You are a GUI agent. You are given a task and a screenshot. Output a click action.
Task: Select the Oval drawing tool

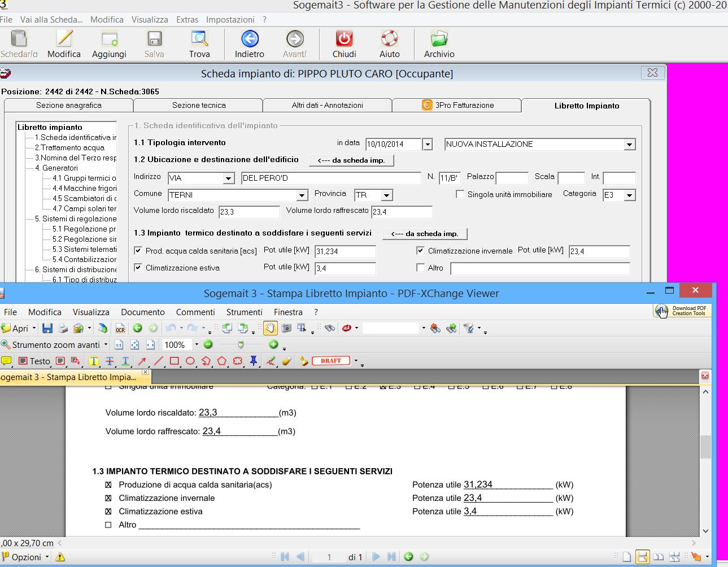point(190,361)
